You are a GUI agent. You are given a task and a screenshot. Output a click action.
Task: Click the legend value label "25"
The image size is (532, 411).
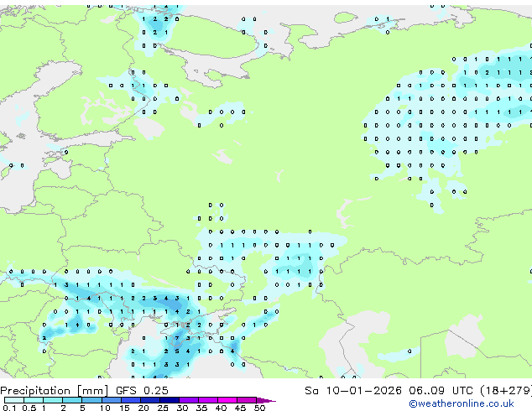point(163,408)
